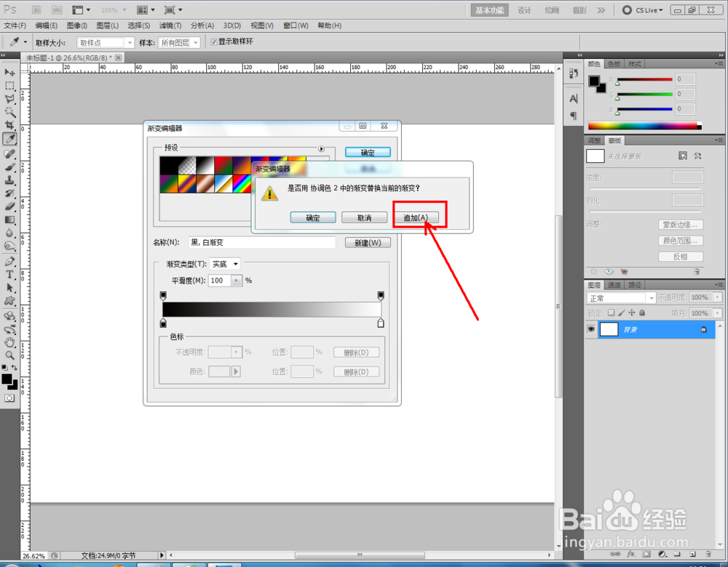Screen dimensions: 728x567
Task: Select the Rectangular Marquee tool
Action: click(9, 86)
